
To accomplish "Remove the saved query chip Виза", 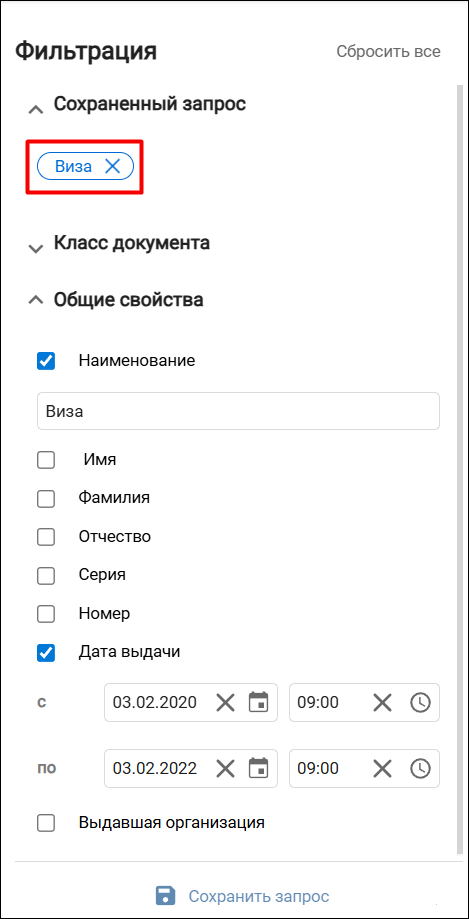I will click(112, 166).
